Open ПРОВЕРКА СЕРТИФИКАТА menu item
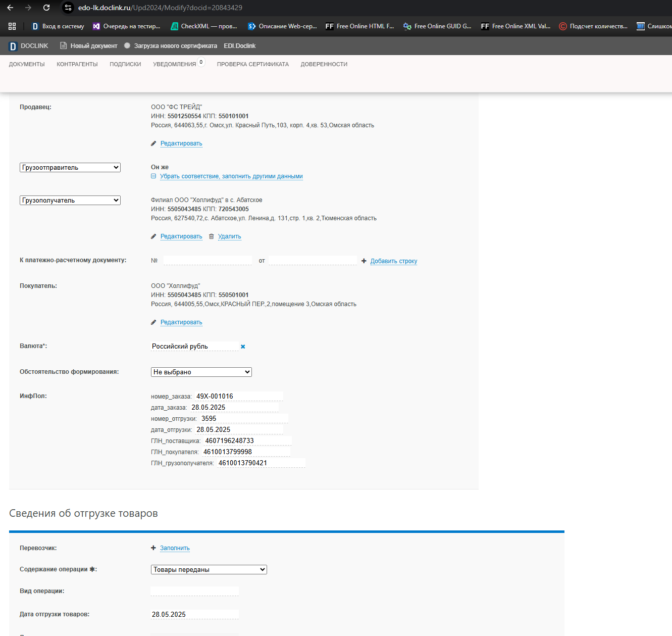The image size is (672, 636). coord(253,64)
